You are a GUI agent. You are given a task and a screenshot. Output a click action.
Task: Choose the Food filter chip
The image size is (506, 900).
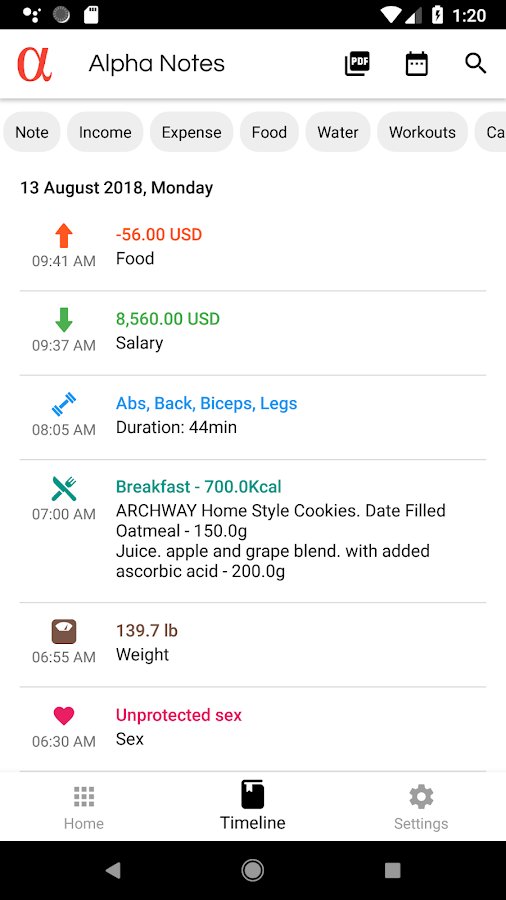point(269,132)
